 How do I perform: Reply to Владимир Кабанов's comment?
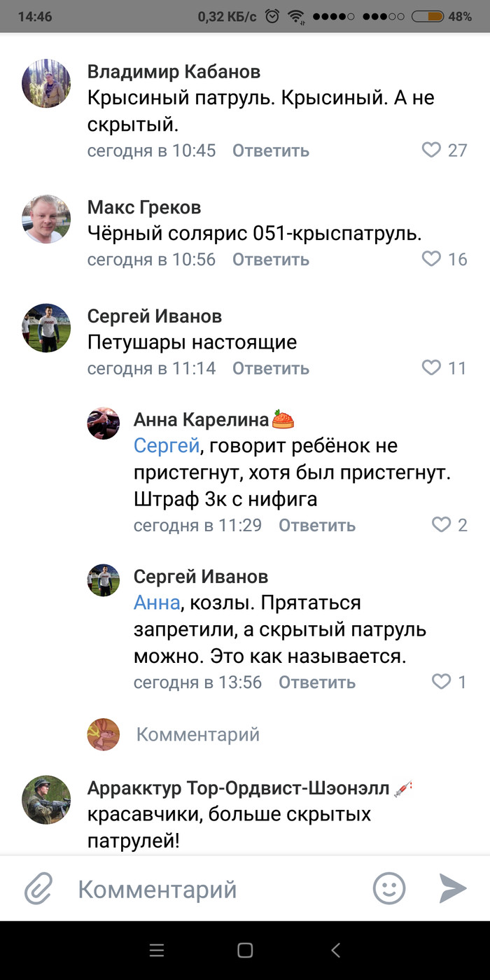click(x=270, y=150)
